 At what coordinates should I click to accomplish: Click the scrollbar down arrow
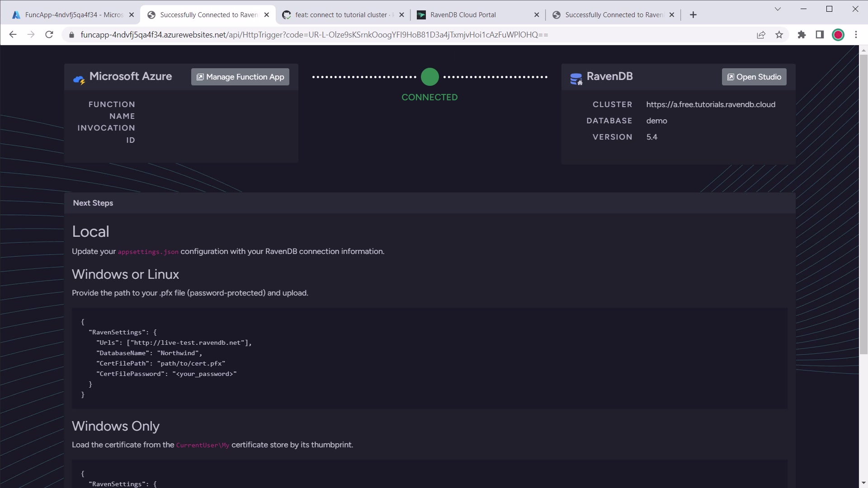[x=863, y=483]
